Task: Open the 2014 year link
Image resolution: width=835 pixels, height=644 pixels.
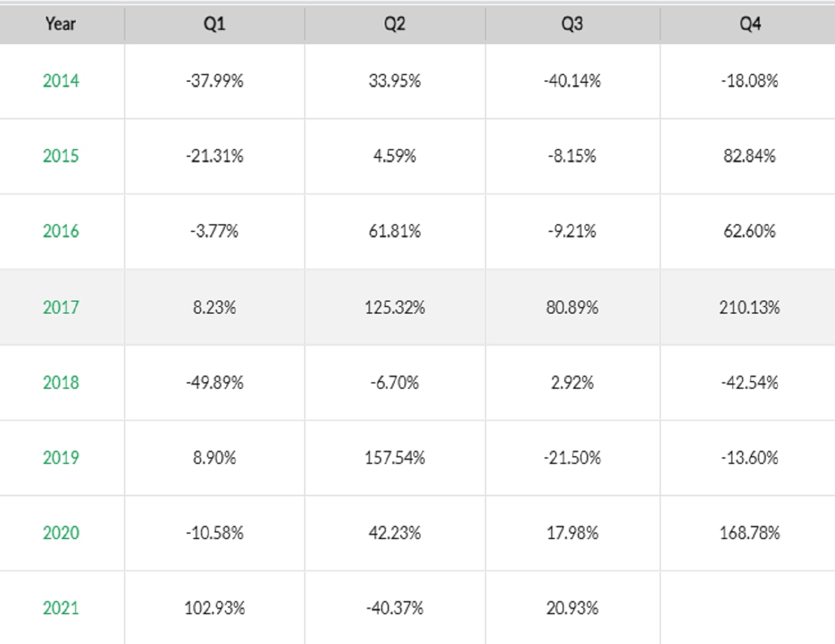Action: 61,80
